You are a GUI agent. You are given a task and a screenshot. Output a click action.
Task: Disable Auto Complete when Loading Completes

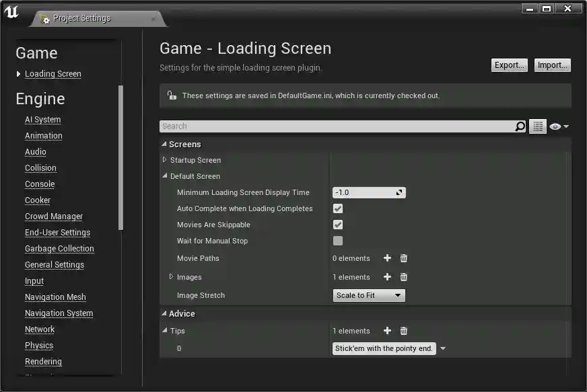click(337, 208)
